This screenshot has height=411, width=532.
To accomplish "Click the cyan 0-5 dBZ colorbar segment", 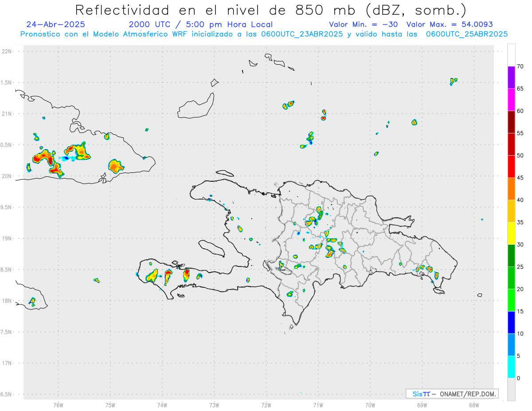I will tap(511, 367).
